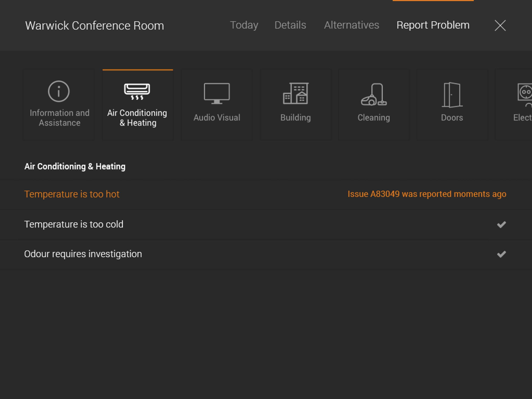Image resolution: width=532 pixels, height=399 pixels.
Task: Click the 'Air Conditioning & Heating' section heading
Action: click(x=75, y=166)
